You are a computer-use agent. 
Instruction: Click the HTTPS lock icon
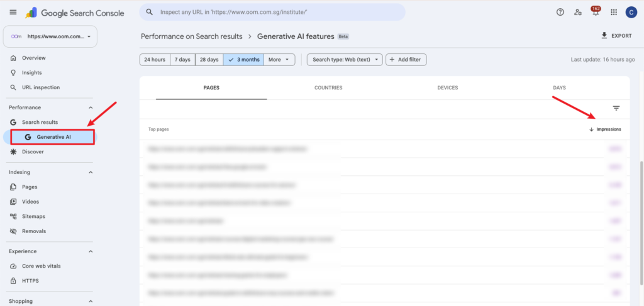tap(14, 281)
